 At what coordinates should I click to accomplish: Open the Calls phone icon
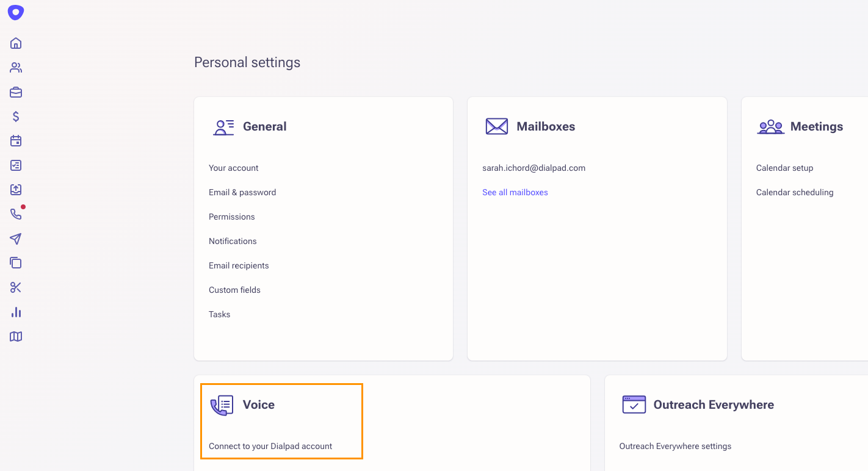pos(16,214)
